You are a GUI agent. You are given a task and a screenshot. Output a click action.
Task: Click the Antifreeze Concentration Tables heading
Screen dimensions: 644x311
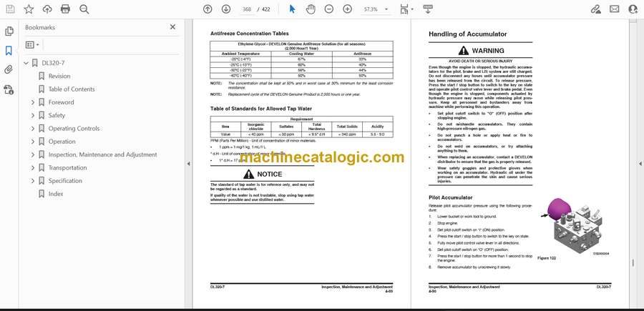pyautogui.click(x=249, y=34)
